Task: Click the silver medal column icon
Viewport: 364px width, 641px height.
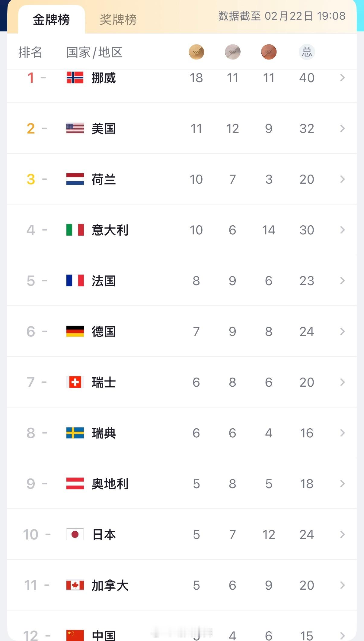Action: click(232, 52)
